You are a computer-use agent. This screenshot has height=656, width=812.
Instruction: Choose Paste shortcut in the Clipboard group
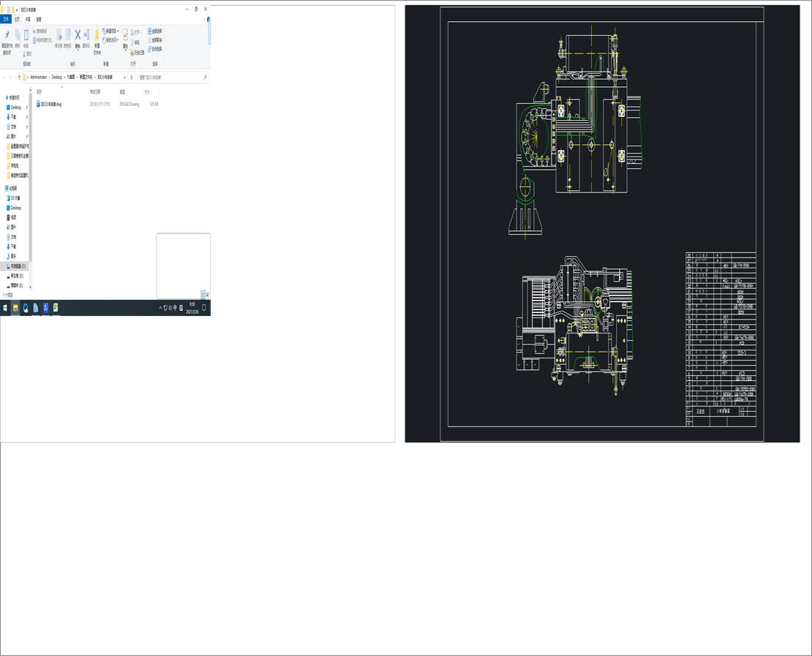point(42,40)
